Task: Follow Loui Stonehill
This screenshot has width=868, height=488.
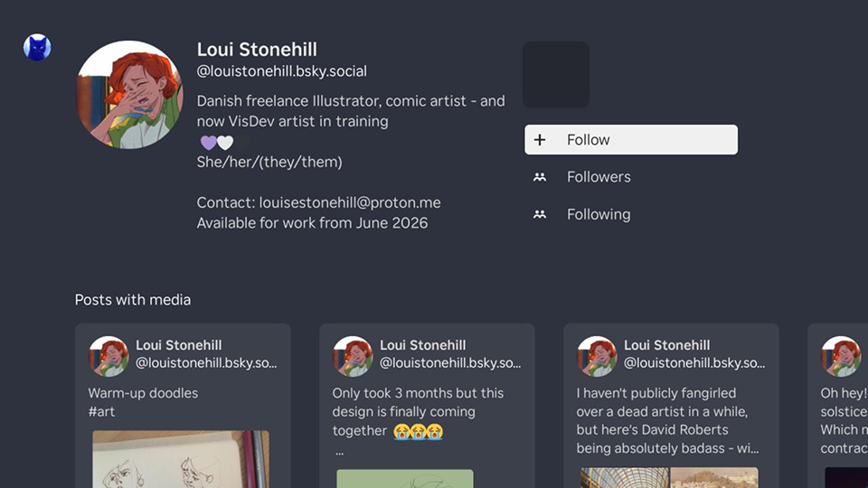Action: (x=630, y=140)
